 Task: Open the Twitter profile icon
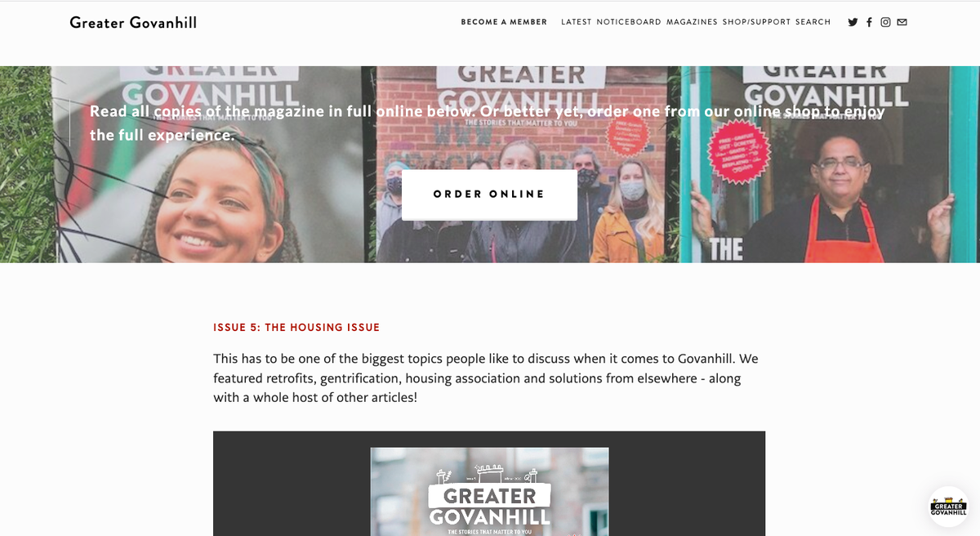point(853,22)
